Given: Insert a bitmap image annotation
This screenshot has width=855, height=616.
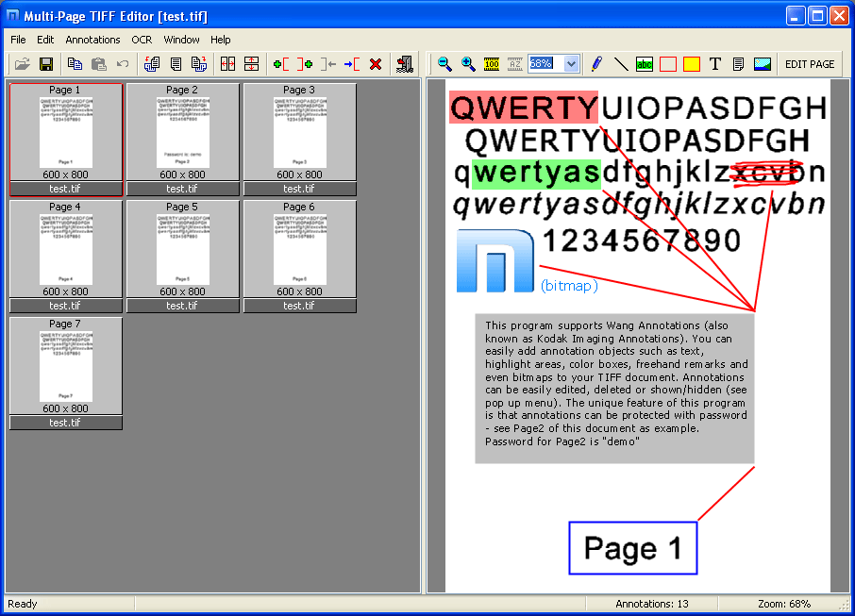Looking at the screenshot, I should click(761, 64).
